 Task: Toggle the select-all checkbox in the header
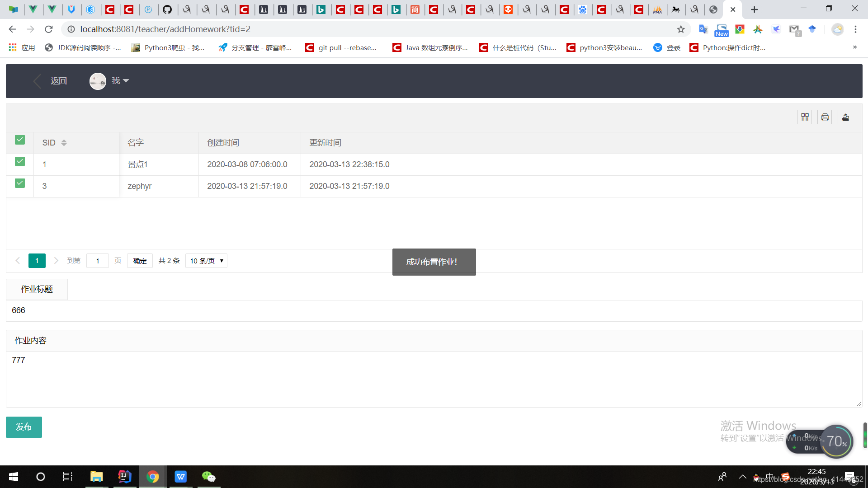click(20, 140)
